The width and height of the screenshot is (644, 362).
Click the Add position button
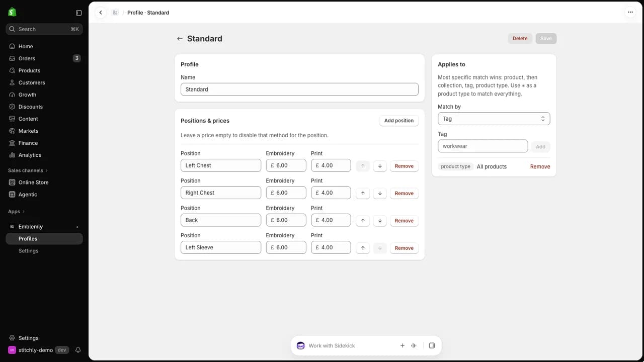pyautogui.click(x=399, y=121)
